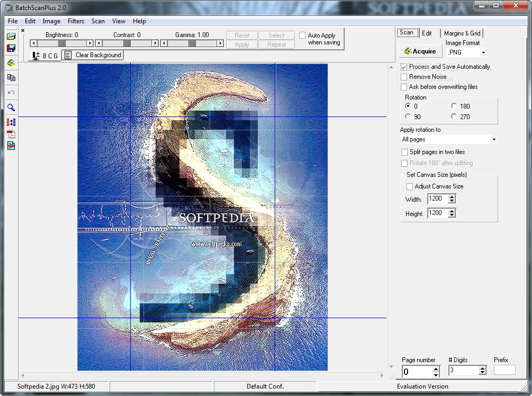Screen dimensions: 532x396
Task: Click the Gamma slider thumb
Action: [192, 43]
